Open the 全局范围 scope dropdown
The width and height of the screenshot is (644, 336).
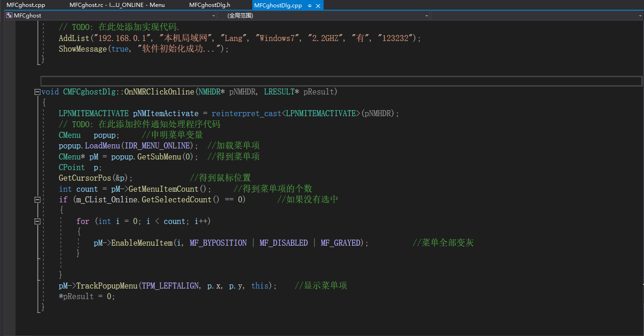click(x=427, y=16)
